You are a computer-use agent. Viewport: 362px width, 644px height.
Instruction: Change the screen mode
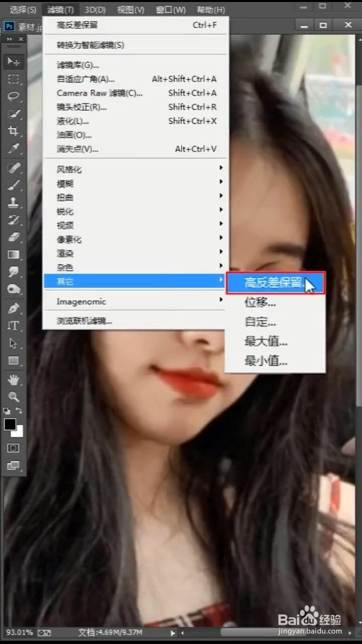coord(14,465)
